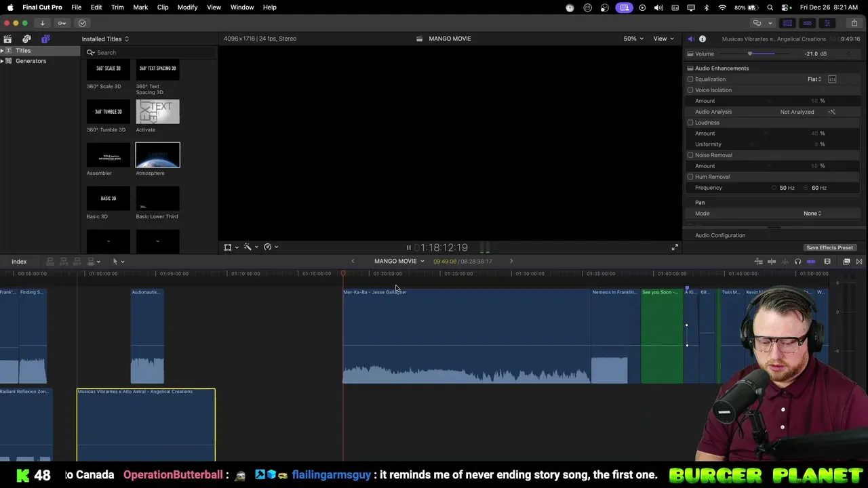
Task: Open the MANGO MOVIE project dropdown
Action: click(x=399, y=261)
